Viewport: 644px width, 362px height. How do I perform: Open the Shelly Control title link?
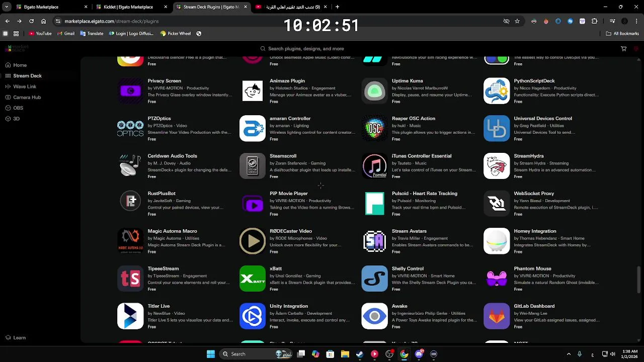click(408, 268)
